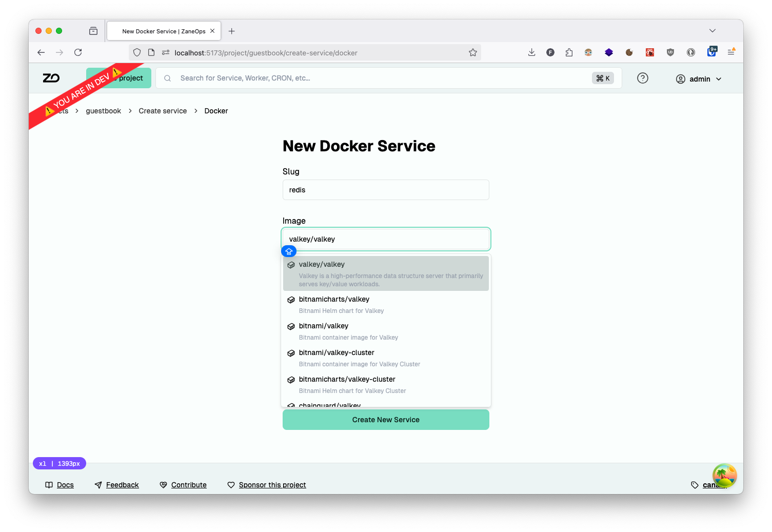Select bitnamicharts/valkey suggestion

386,304
